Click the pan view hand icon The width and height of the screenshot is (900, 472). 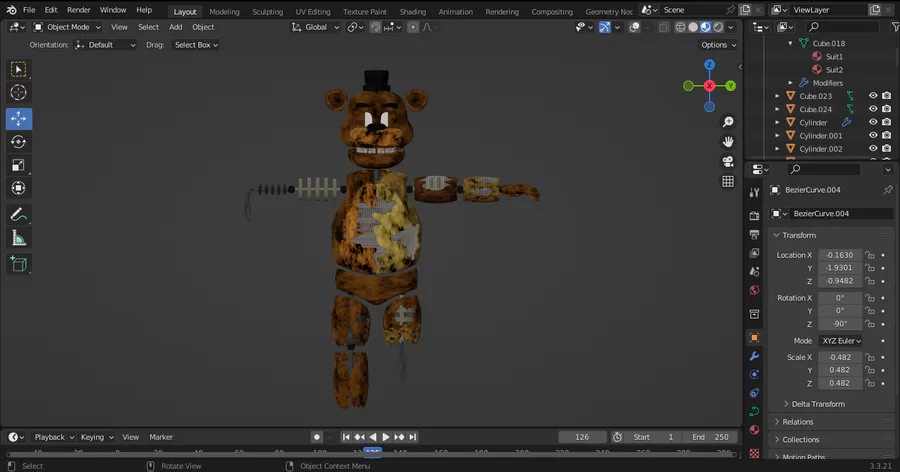point(728,142)
